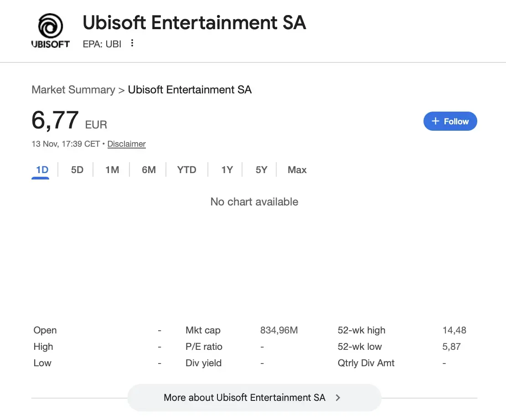Click the Ubisoft Entertainment SA breadcrumb label
The height and width of the screenshot is (420, 506).
(x=190, y=90)
